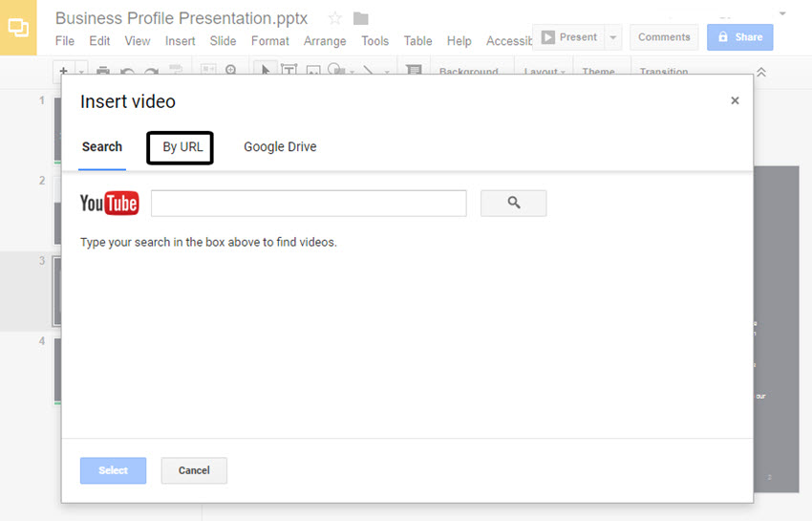Screen dimensions: 812x521
Task: Open the View menu
Action: (x=138, y=41)
